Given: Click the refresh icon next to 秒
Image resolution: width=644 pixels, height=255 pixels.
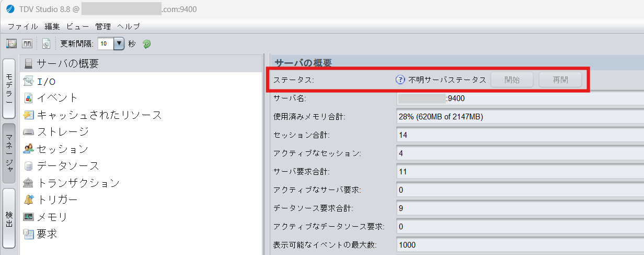Looking at the screenshot, I should click(147, 44).
